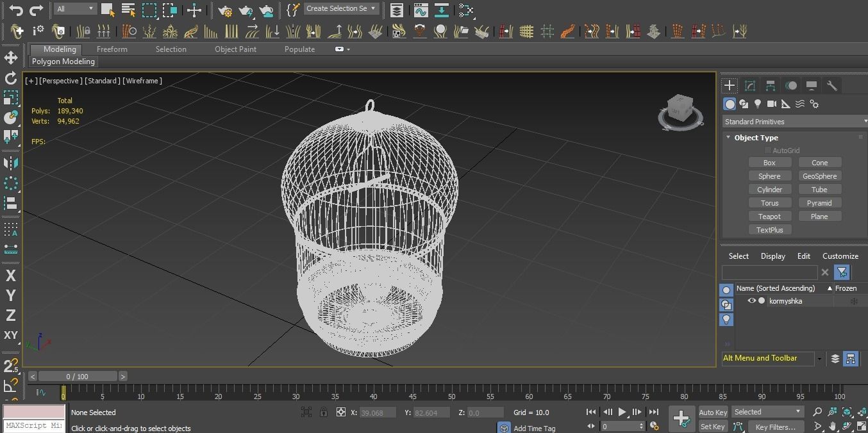The width and height of the screenshot is (868, 433).
Task: Select the Modeling ribbon tab
Action: (x=60, y=49)
